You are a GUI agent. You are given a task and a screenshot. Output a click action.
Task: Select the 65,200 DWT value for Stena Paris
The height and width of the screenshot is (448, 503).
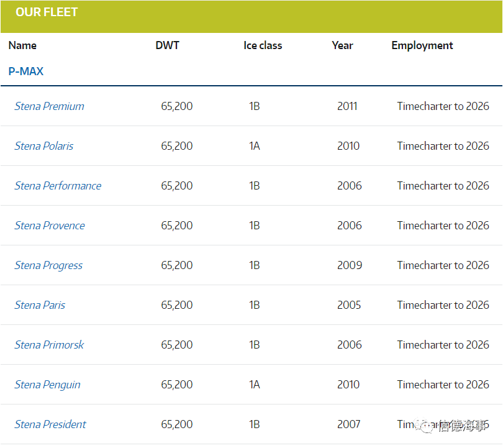(x=177, y=305)
